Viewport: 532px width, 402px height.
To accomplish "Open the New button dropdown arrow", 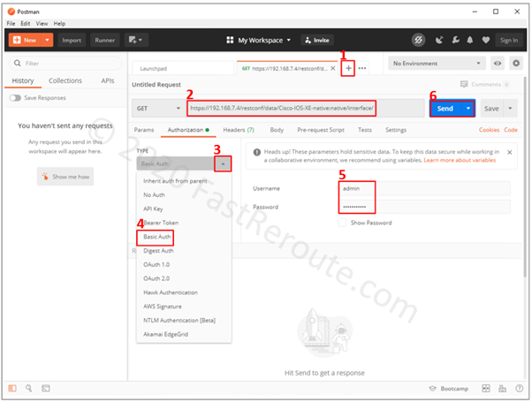I will pos(47,40).
